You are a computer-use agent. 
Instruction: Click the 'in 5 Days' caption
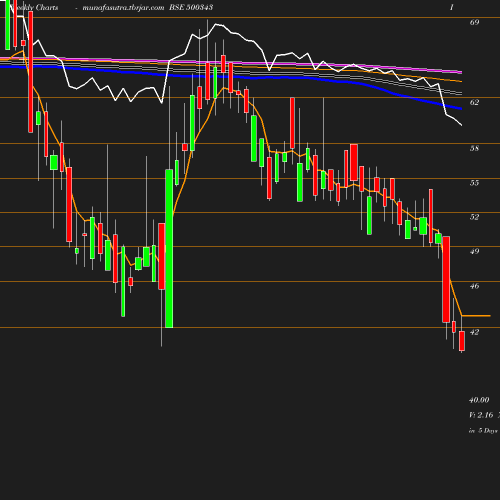coord(483,431)
